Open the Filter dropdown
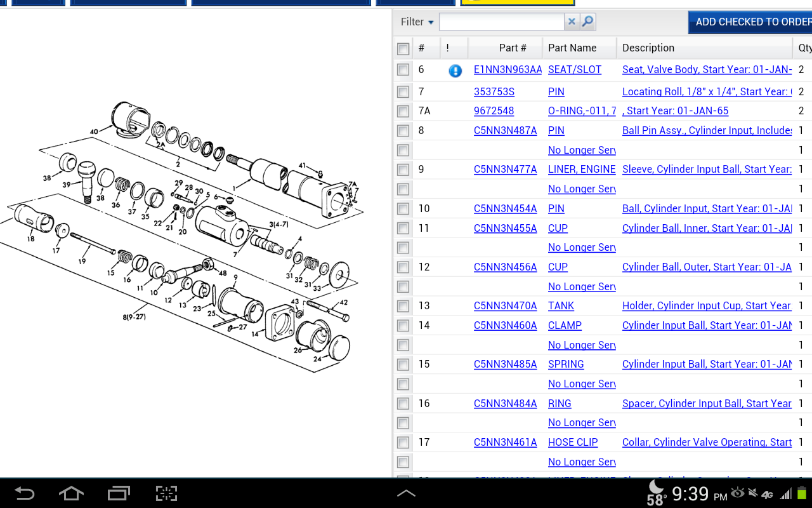 417,22
